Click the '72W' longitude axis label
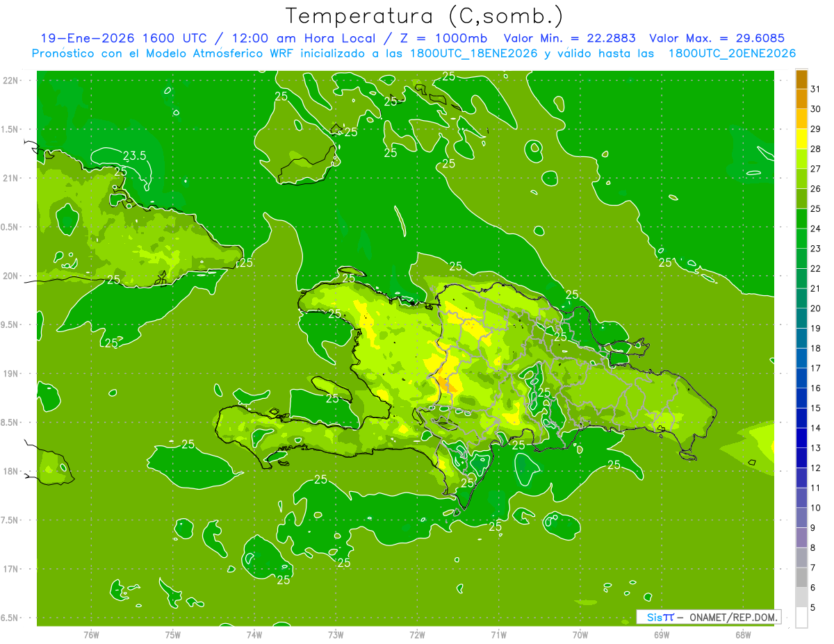Image resolution: width=834 pixels, height=644 pixels. 417,634
